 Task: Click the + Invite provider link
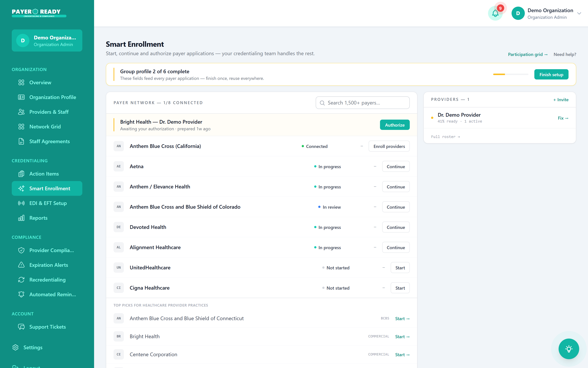[x=561, y=100]
